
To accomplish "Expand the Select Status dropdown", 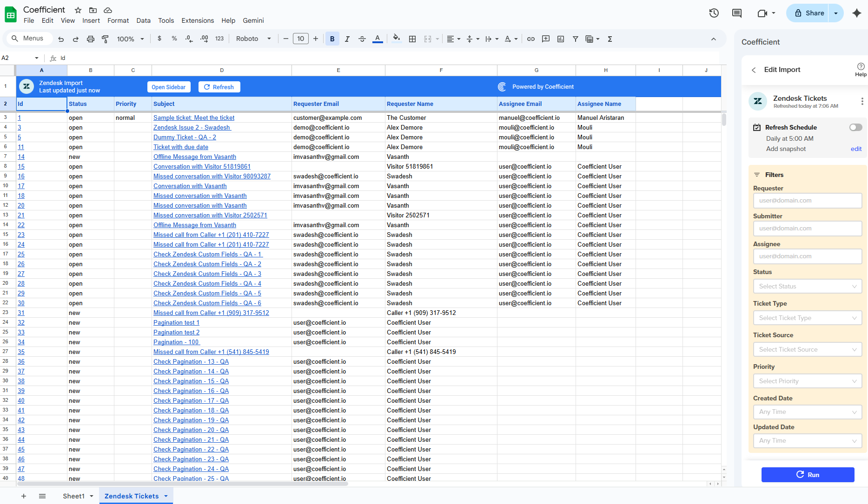I will pos(808,286).
